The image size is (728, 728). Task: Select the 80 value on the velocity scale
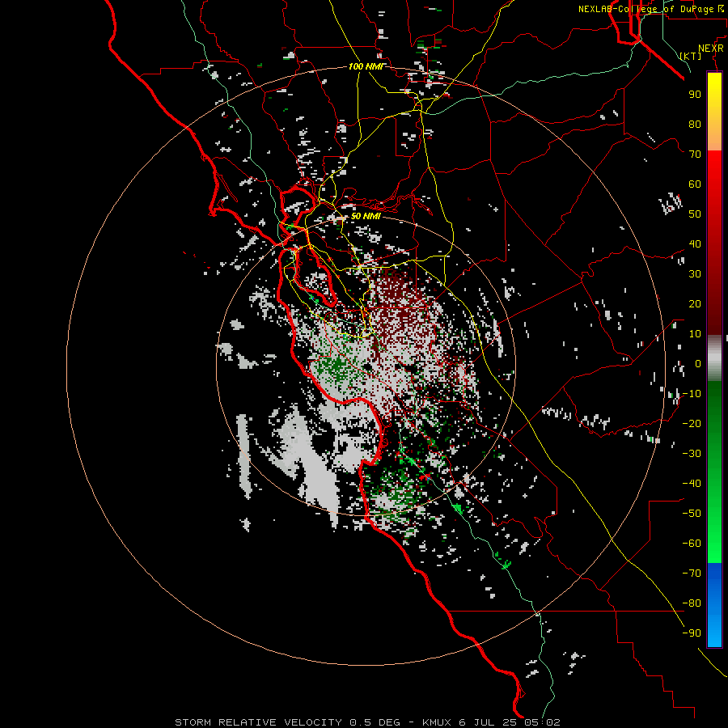click(695, 124)
